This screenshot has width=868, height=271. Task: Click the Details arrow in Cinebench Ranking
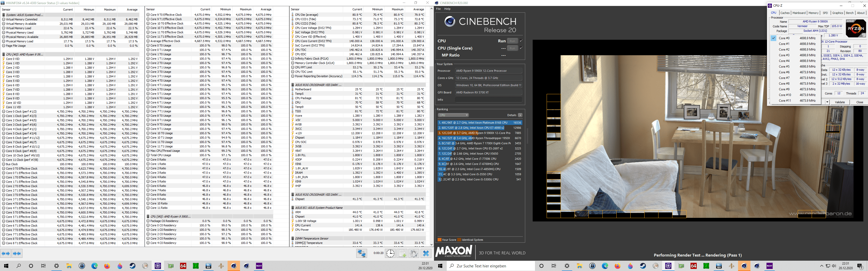(x=520, y=115)
